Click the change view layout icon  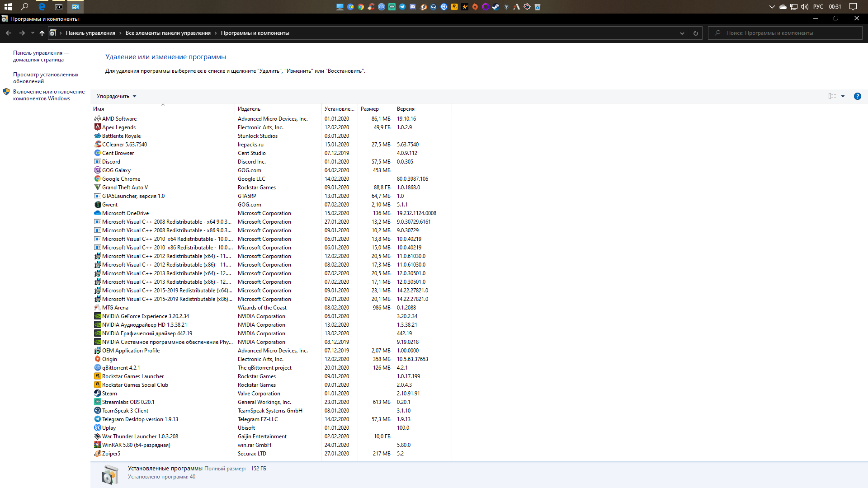pyautogui.click(x=832, y=96)
